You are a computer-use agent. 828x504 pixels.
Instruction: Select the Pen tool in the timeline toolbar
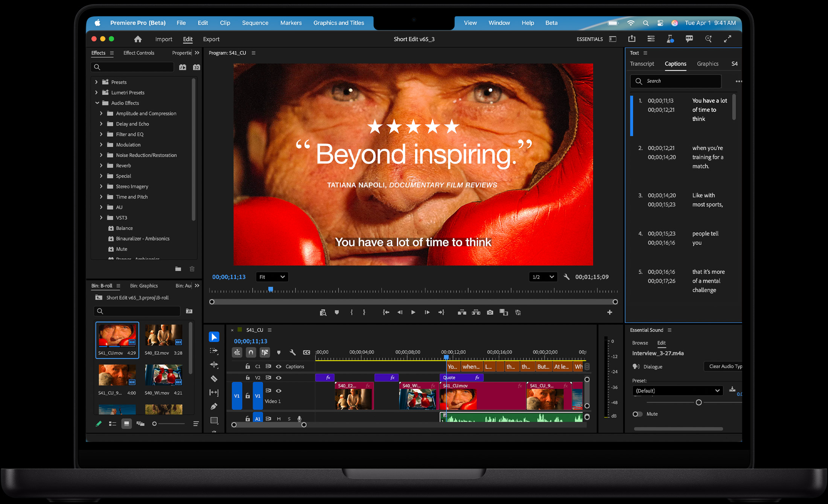point(214,406)
